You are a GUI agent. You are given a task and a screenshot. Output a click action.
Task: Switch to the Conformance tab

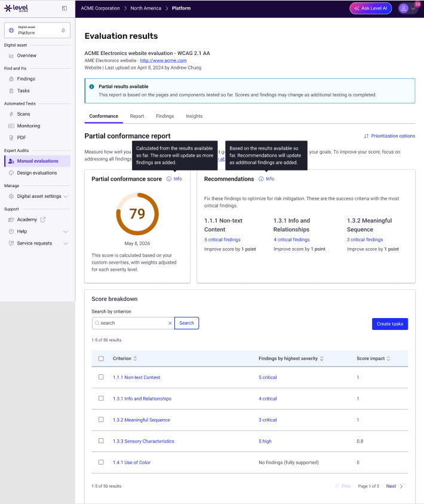click(x=104, y=117)
